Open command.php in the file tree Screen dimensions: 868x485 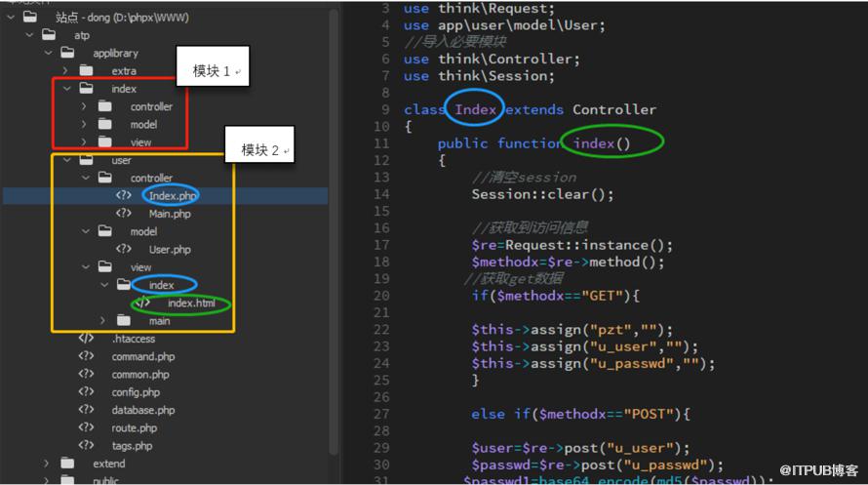pyautogui.click(x=142, y=356)
